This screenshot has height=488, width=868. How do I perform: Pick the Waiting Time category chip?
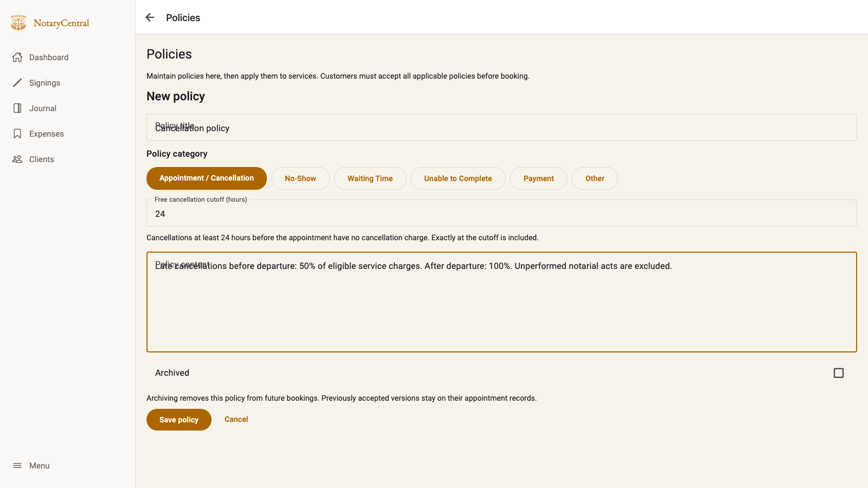point(370,178)
